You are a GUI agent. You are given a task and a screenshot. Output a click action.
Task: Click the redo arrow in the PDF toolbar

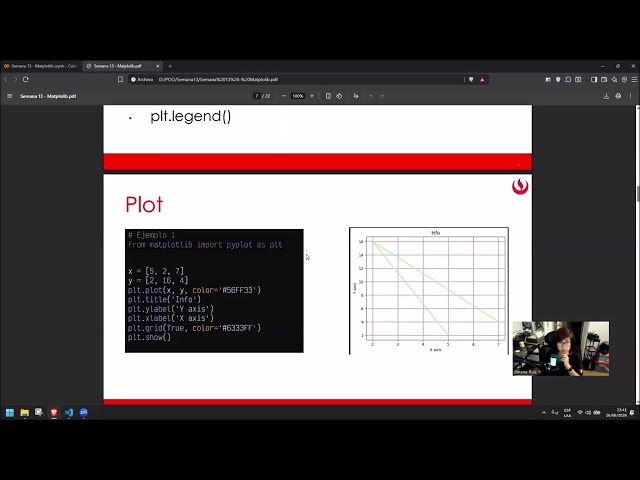(x=382, y=96)
